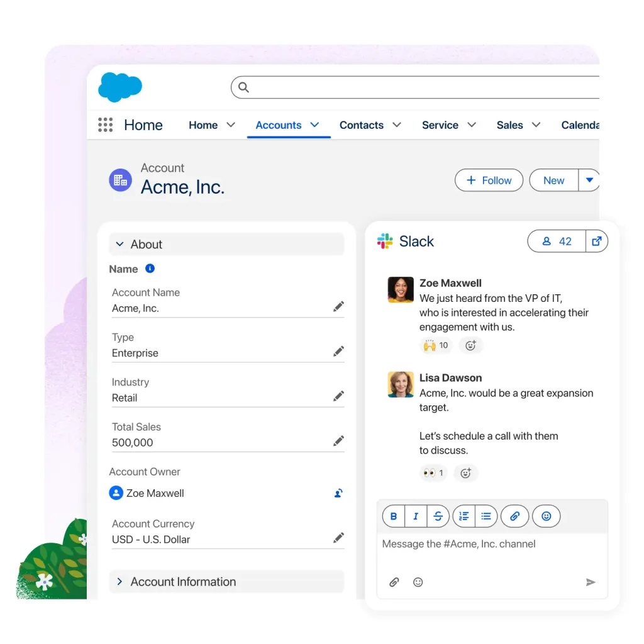The height and width of the screenshot is (644, 644).
Task: Edit the Industry field with the pencil icon
Action: pyautogui.click(x=338, y=396)
